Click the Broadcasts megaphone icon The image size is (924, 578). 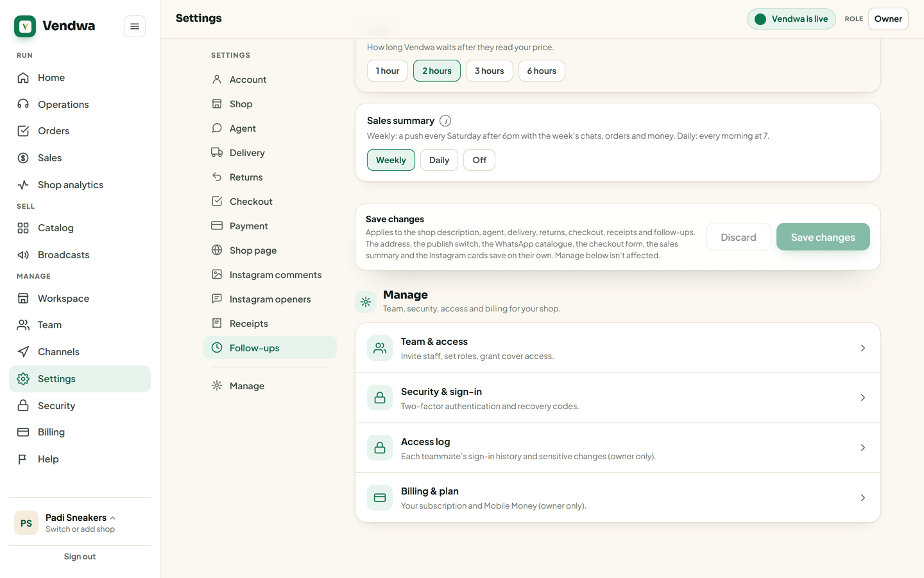(x=23, y=255)
